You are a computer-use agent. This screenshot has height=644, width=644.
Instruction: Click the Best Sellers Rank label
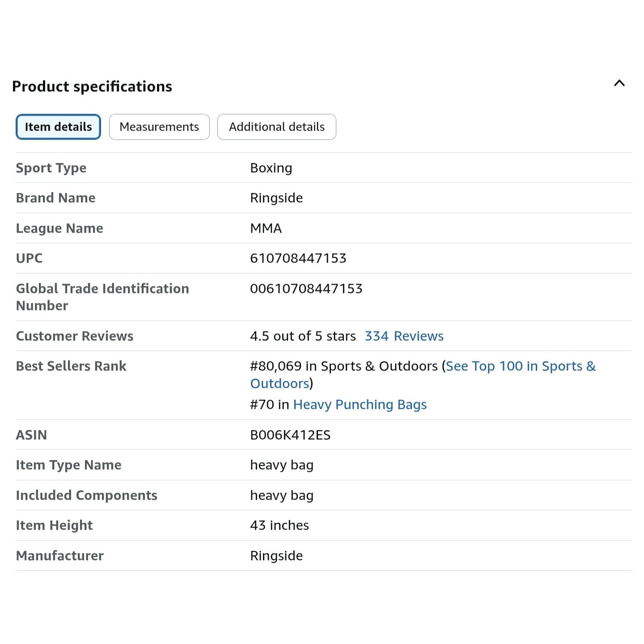[x=71, y=366]
